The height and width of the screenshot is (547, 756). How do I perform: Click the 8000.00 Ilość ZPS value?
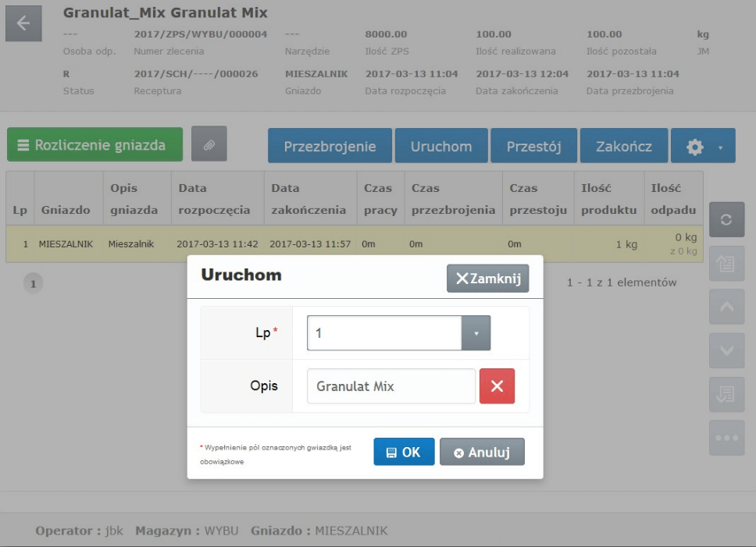(x=386, y=34)
